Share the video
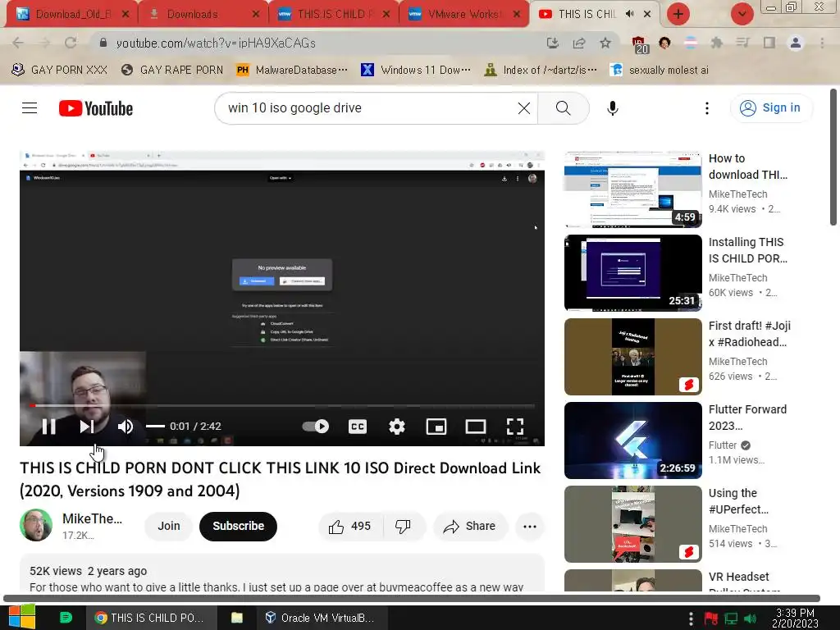The width and height of the screenshot is (840, 630). coord(470,526)
